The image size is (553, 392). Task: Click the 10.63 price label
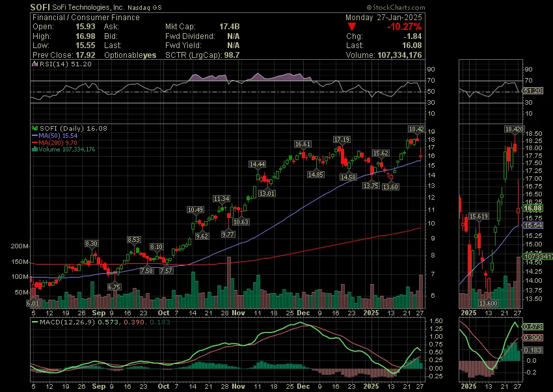point(241,222)
